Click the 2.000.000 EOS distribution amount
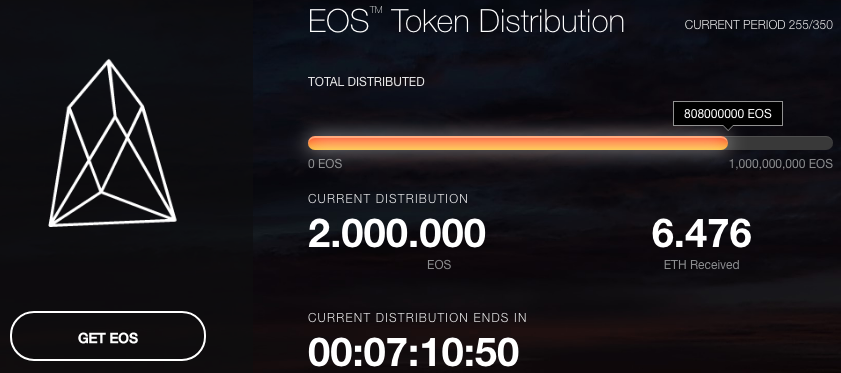Viewport: 841px width, 373px height. [397, 234]
